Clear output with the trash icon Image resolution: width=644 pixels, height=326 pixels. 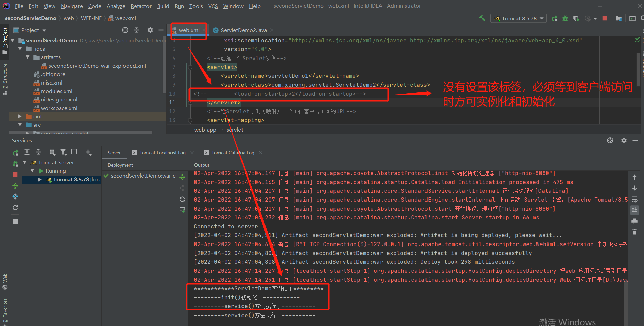tap(635, 232)
